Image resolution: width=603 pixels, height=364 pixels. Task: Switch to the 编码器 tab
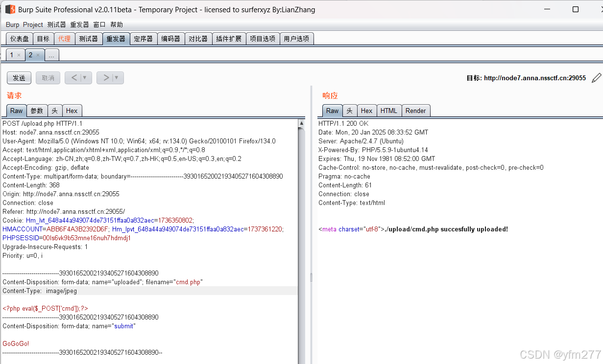(171, 39)
